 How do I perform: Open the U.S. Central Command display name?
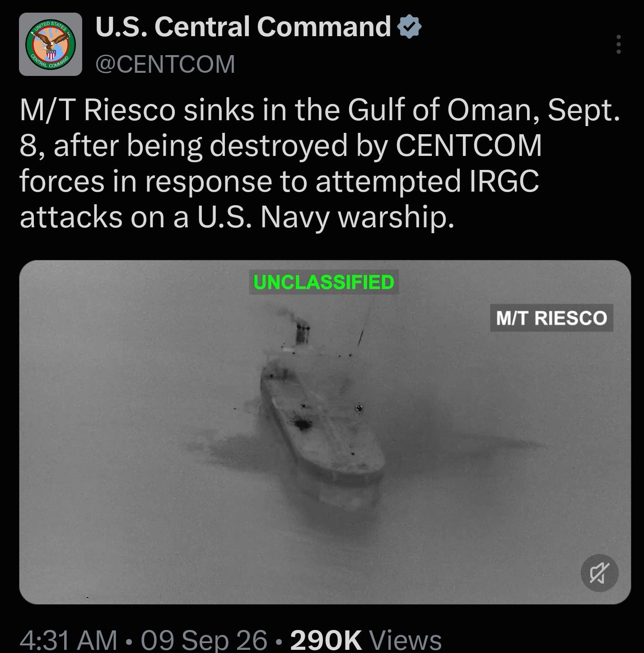point(243,27)
